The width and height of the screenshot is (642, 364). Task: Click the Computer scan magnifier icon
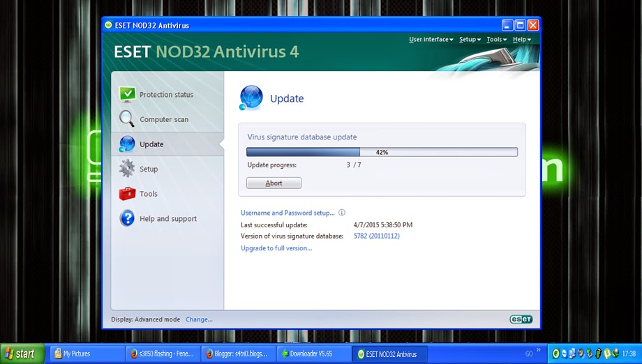click(127, 119)
